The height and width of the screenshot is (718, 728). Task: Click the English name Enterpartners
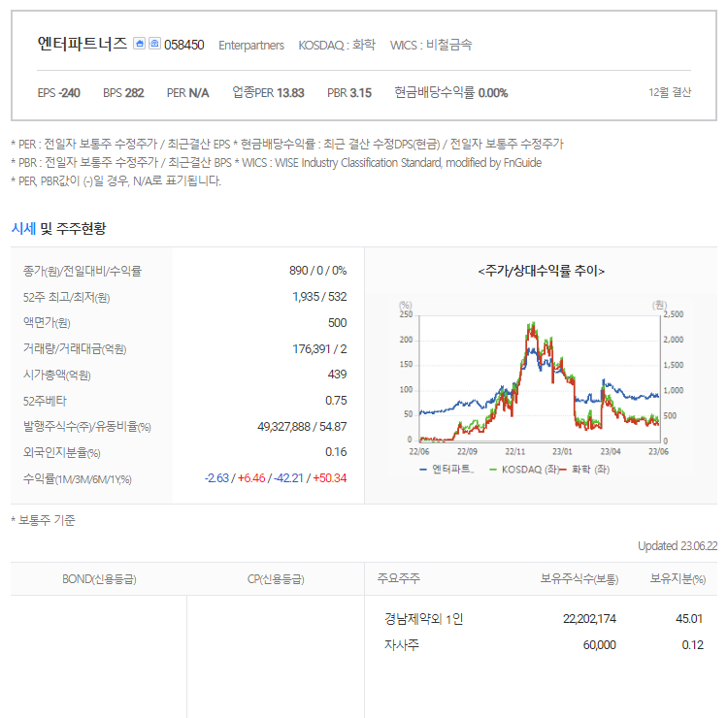(251, 46)
